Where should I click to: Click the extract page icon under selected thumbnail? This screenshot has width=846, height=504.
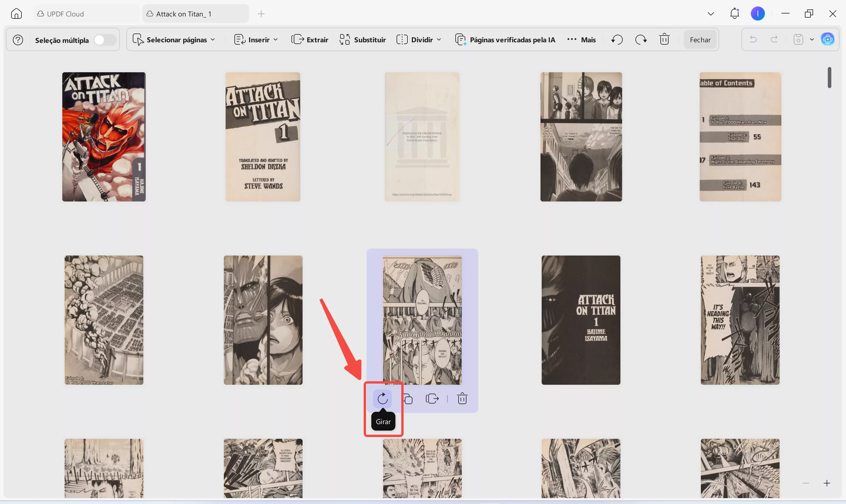(x=432, y=398)
